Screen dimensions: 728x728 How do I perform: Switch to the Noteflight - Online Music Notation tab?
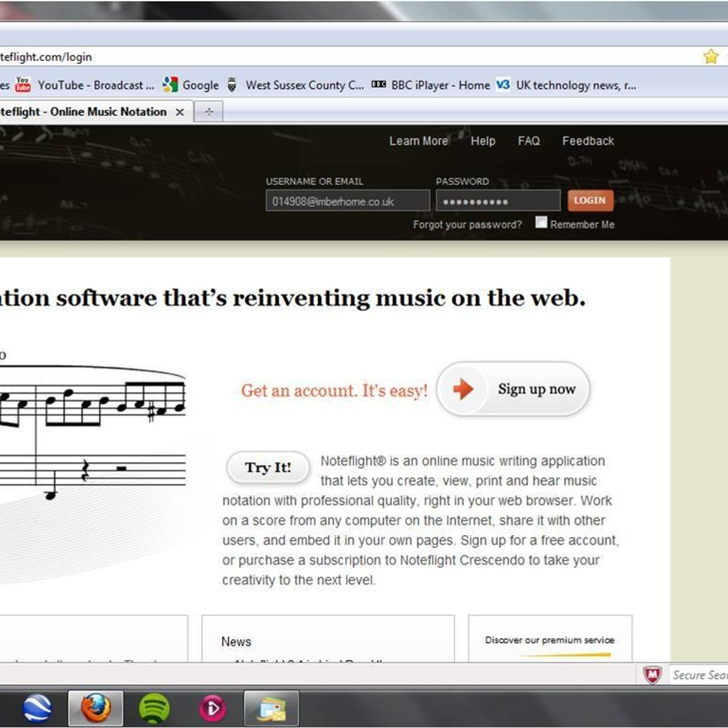point(91,112)
